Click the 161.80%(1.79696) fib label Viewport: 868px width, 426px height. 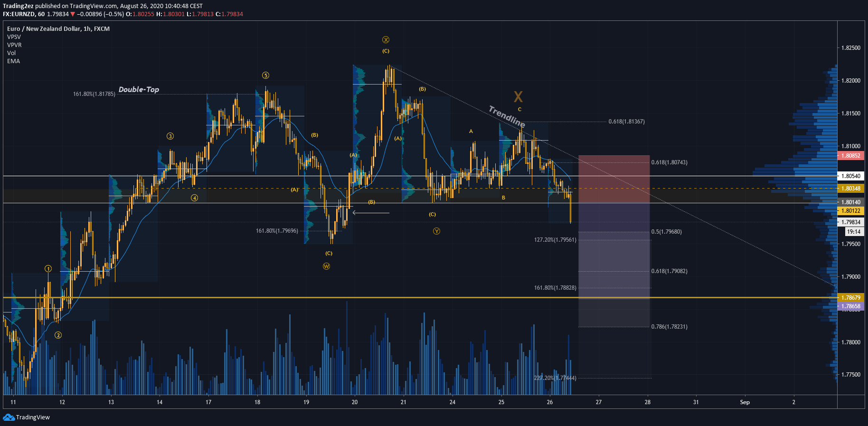tap(277, 231)
